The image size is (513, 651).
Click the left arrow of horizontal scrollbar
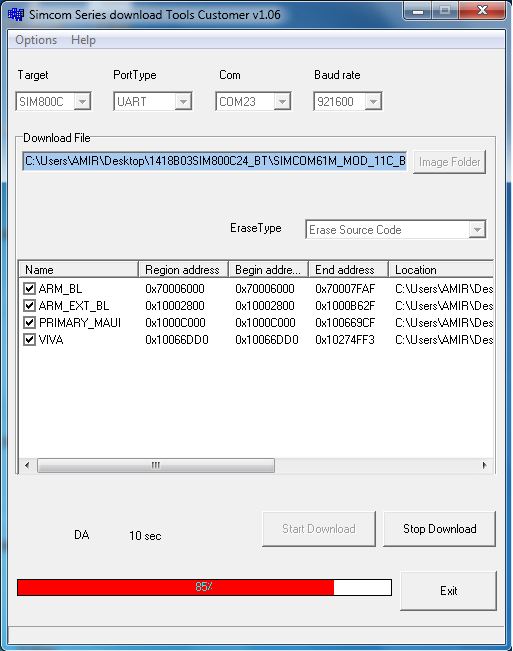point(27,465)
